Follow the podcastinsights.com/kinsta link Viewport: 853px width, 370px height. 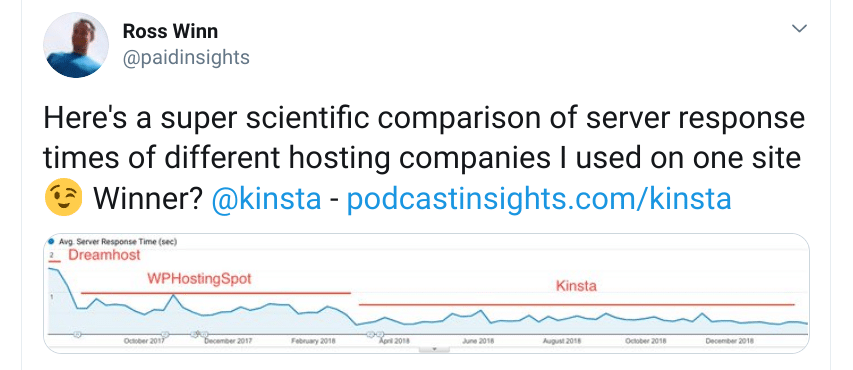pyautogui.click(x=539, y=199)
